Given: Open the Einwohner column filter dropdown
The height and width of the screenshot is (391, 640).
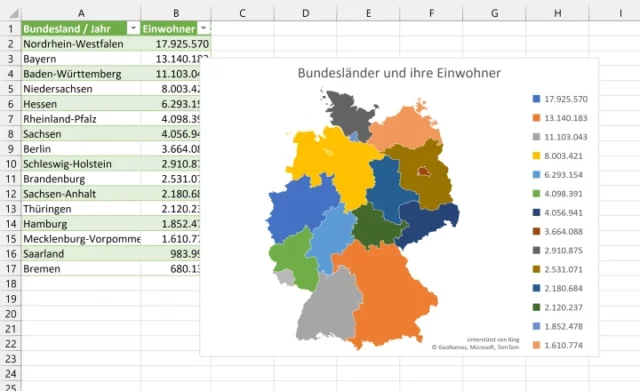Looking at the screenshot, I should [x=203, y=29].
